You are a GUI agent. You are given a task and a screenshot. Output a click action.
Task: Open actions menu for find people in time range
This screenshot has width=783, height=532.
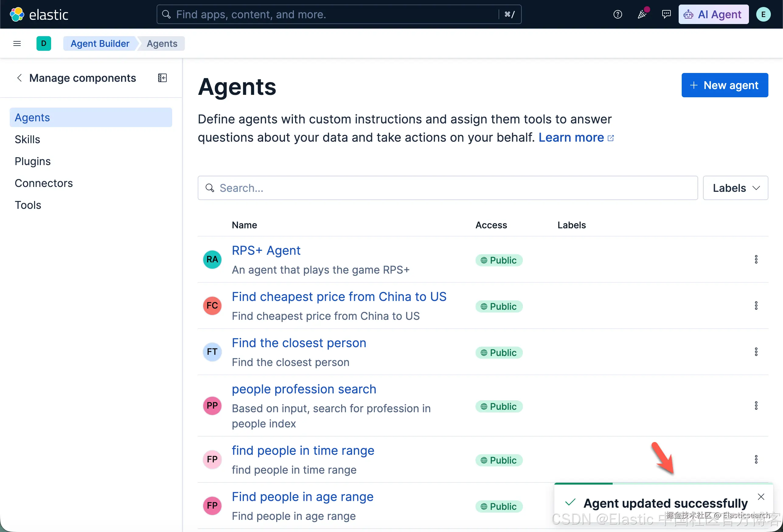(x=756, y=459)
